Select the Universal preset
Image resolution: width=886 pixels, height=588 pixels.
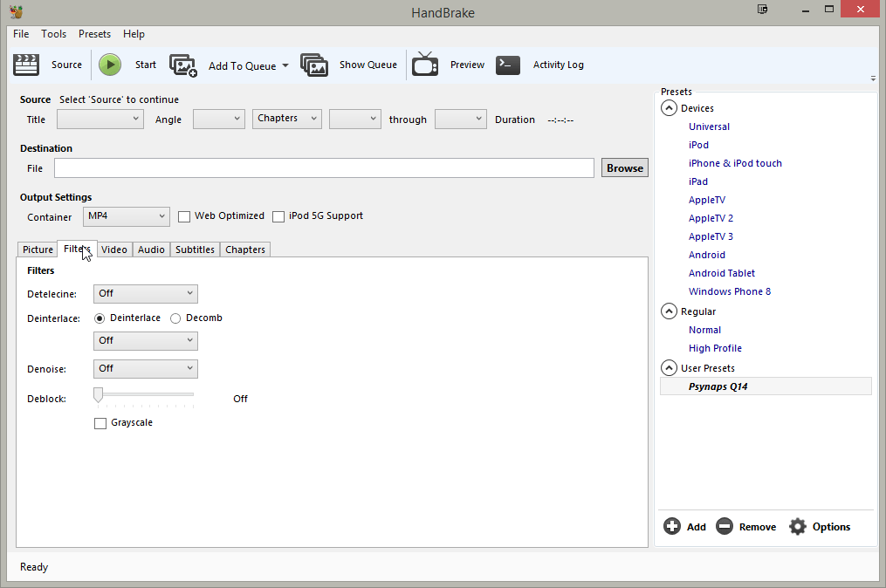point(709,126)
